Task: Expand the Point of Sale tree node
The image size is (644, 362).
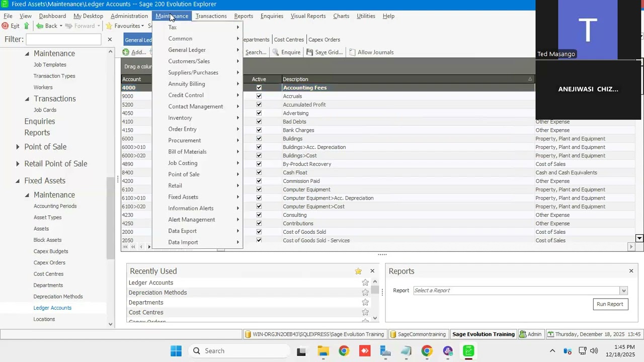Action: point(18,147)
